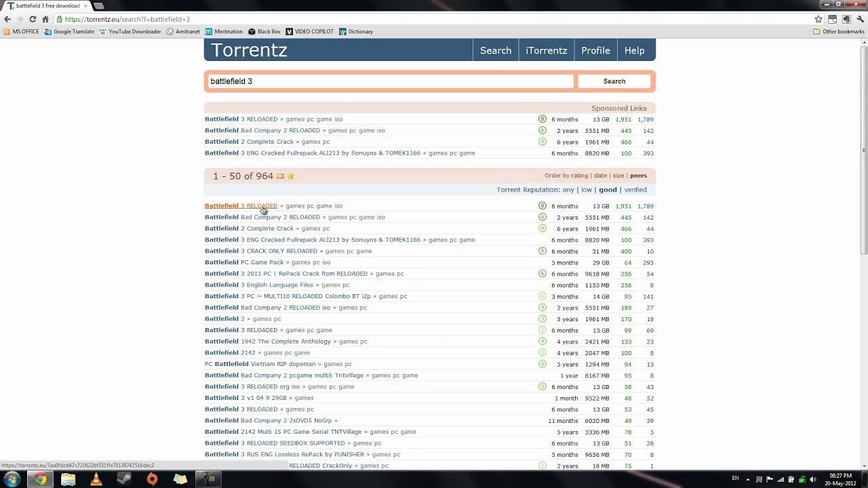This screenshot has height=488, width=868.
Task: Click the gold star icon beside results count
Action: tap(291, 176)
